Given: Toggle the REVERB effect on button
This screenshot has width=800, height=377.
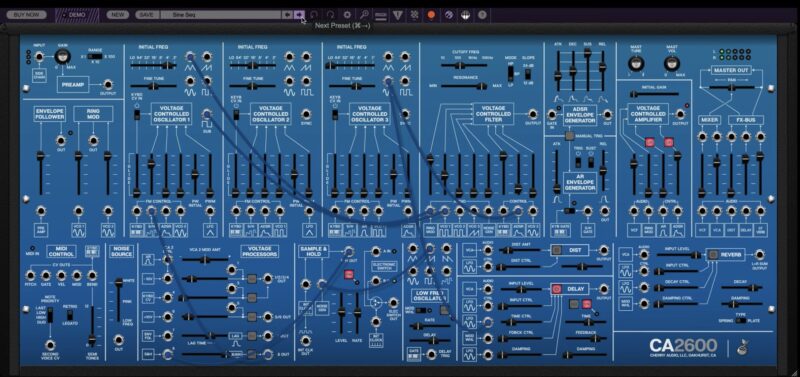Looking at the screenshot, I should point(713,254).
